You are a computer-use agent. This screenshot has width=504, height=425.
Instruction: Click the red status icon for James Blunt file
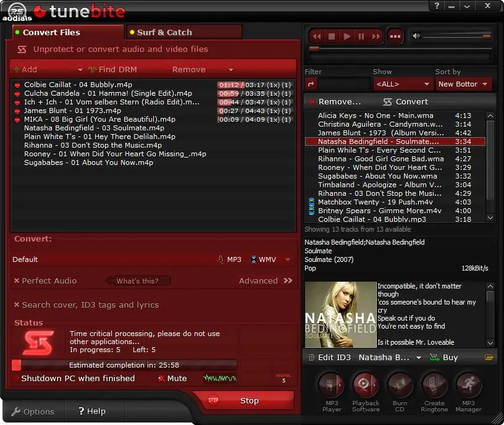click(x=17, y=111)
